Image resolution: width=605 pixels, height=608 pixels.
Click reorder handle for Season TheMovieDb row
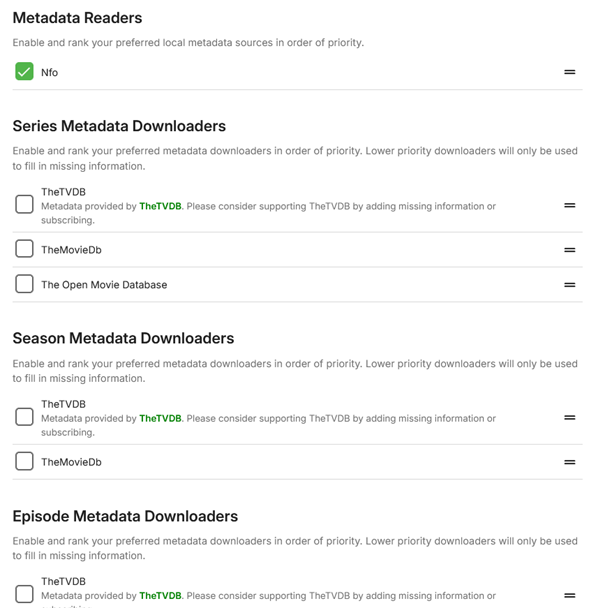569,462
